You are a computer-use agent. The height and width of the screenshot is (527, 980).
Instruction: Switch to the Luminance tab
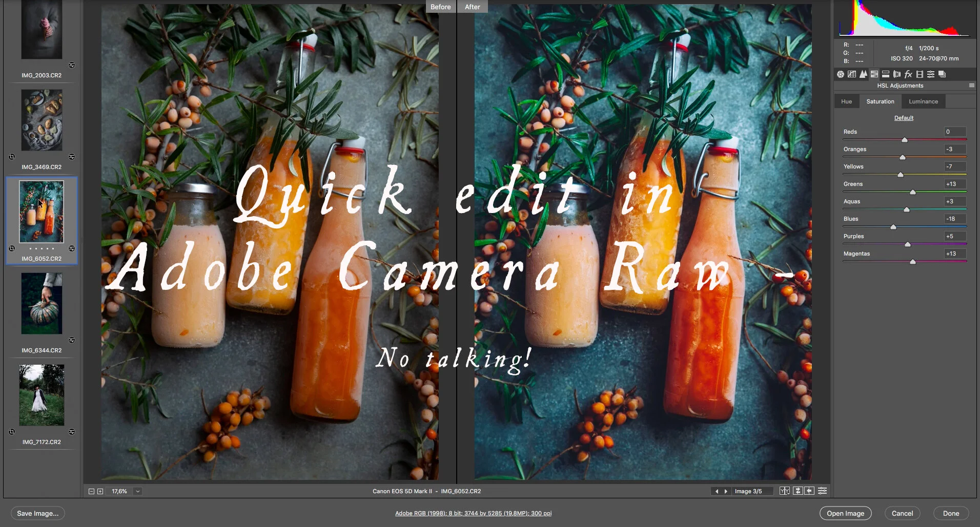coord(923,101)
